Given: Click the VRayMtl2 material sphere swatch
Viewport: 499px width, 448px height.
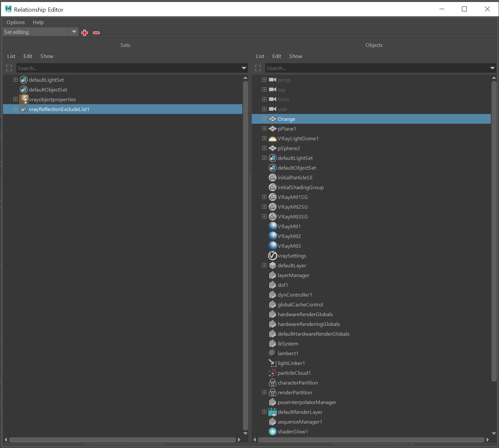Looking at the screenshot, I should click(x=273, y=236).
